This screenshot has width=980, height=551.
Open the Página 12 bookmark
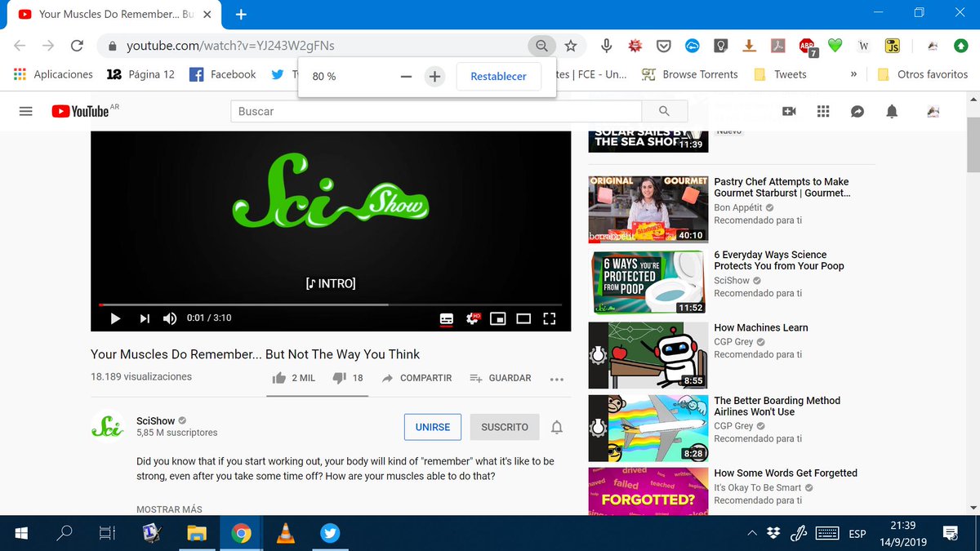(x=140, y=74)
